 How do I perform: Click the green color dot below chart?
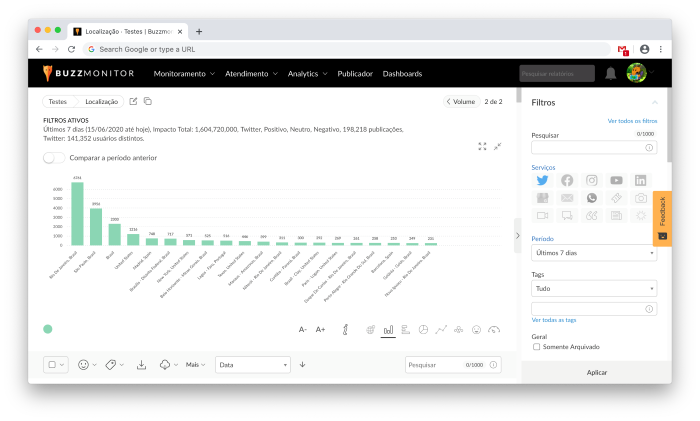click(47, 329)
